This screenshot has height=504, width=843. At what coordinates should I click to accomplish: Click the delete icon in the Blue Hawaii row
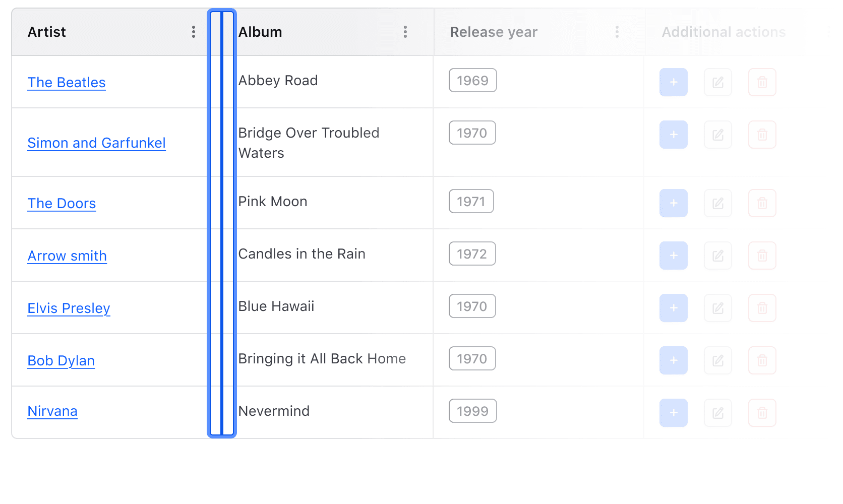click(762, 307)
